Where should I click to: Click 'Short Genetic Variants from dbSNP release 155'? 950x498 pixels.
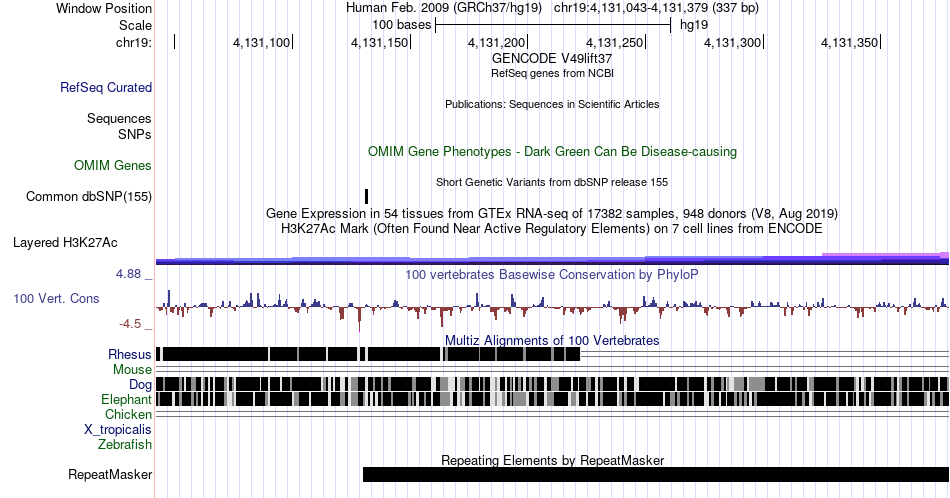(552, 182)
